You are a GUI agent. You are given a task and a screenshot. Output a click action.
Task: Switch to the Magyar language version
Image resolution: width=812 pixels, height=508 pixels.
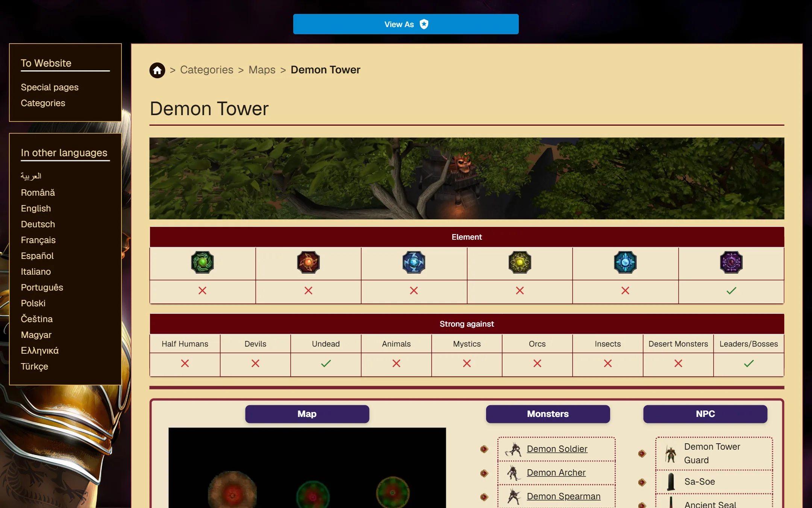click(36, 335)
